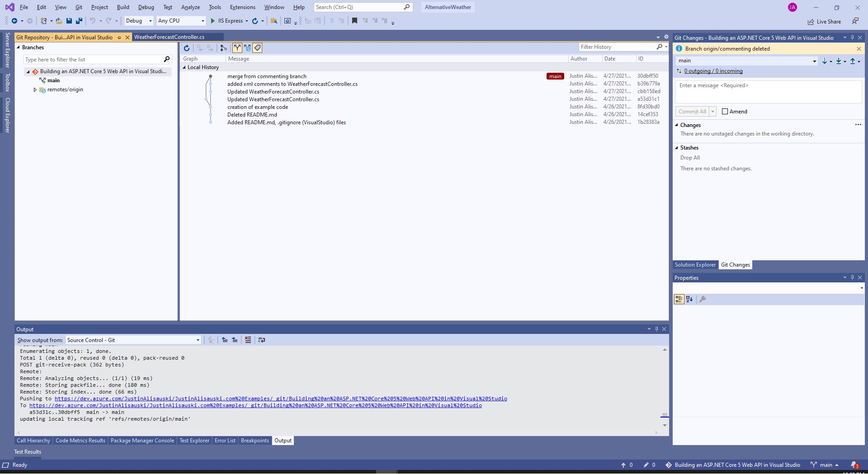Click 0 outgoing / 0 incoming link

pos(713,71)
